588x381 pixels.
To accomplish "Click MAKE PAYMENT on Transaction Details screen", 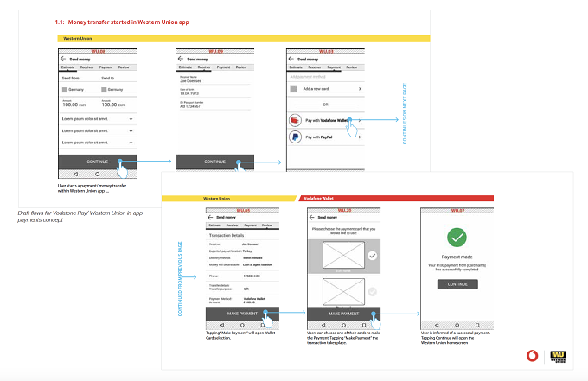I will pos(242,314).
